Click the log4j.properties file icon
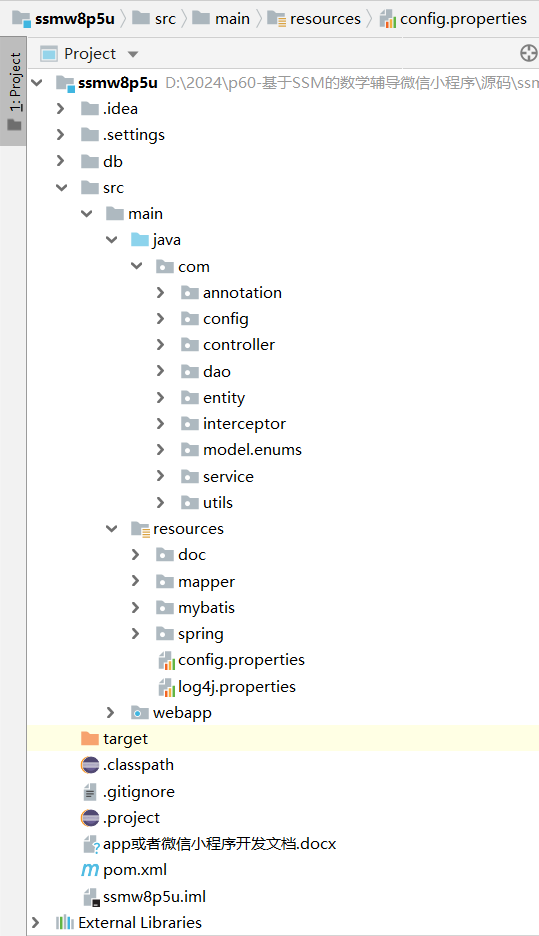This screenshot has height=936, width=539. coord(166,687)
